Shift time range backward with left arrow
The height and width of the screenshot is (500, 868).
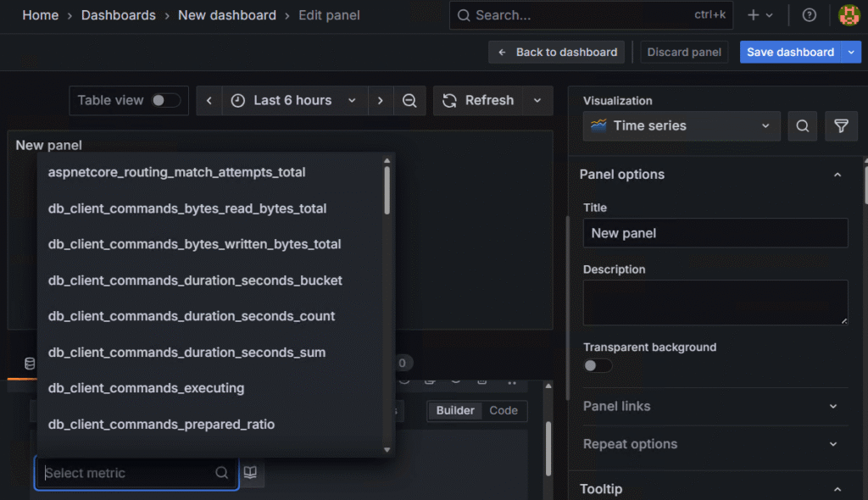(x=209, y=100)
